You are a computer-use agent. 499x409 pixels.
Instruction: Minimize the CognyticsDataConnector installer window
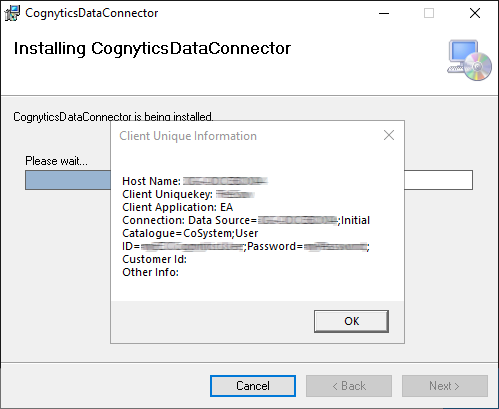(384, 13)
